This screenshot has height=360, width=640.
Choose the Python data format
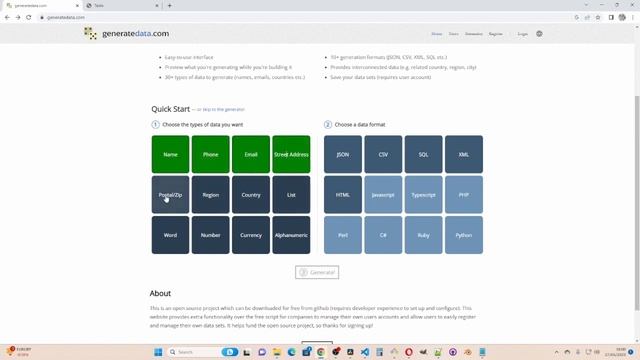pos(464,235)
